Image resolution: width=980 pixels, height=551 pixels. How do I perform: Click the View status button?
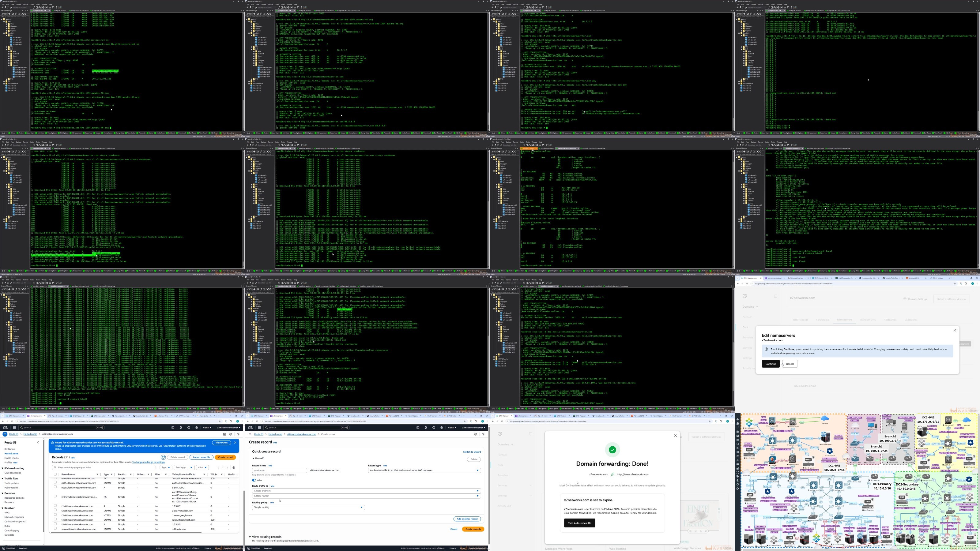point(221,443)
